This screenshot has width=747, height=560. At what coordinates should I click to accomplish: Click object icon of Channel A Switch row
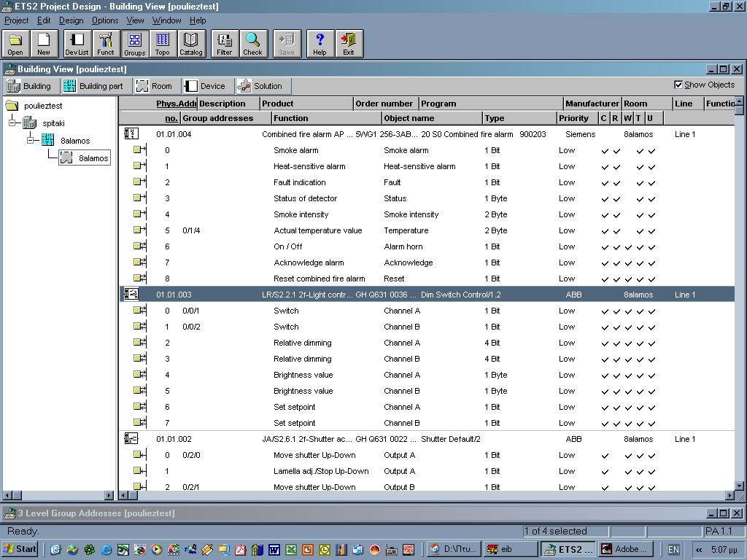click(x=140, y=311)
